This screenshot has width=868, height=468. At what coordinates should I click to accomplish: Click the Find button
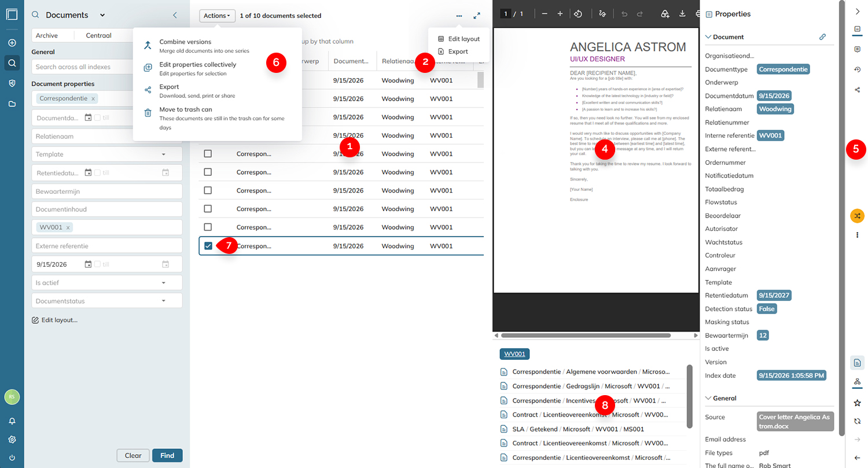click(x=167, y=455)
